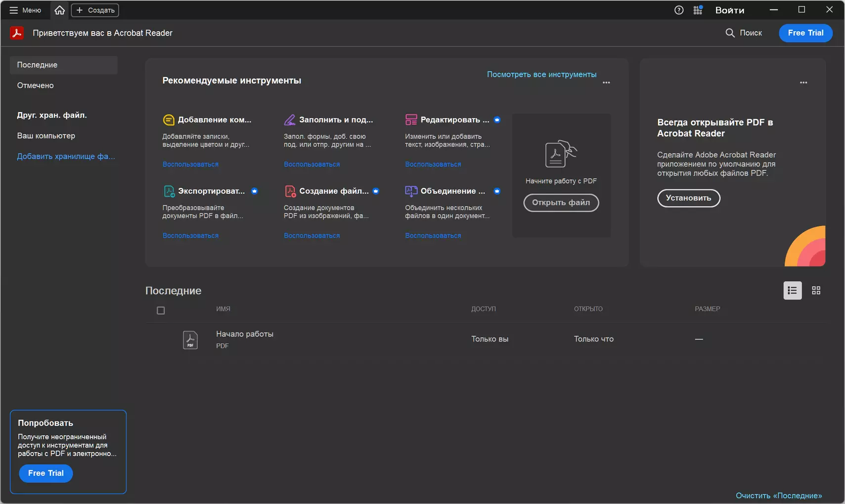Check the select-all files checkbox
This screenshot has height=504, width=845.
click(x=161, y=310)
